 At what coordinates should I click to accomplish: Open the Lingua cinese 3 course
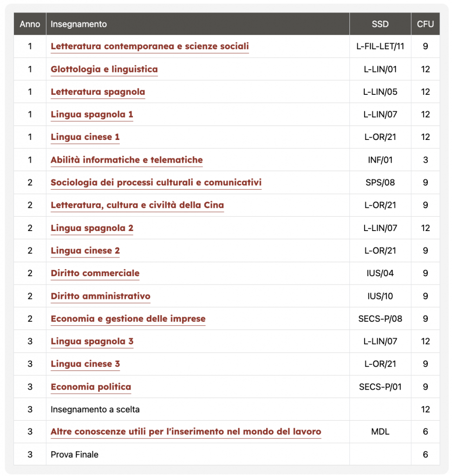(85, 364)
